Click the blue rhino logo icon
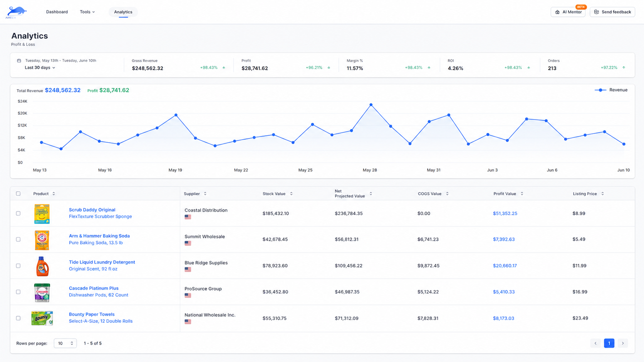 coord(16,12)
